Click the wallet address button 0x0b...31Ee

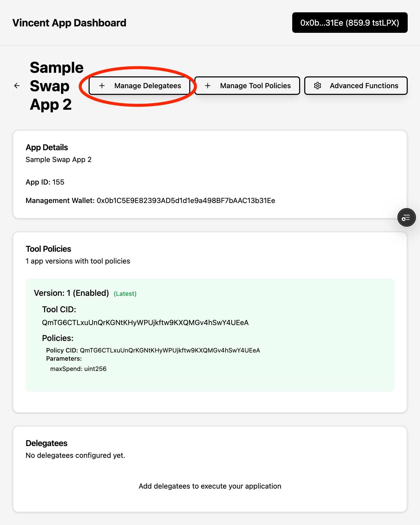[350, 23]
